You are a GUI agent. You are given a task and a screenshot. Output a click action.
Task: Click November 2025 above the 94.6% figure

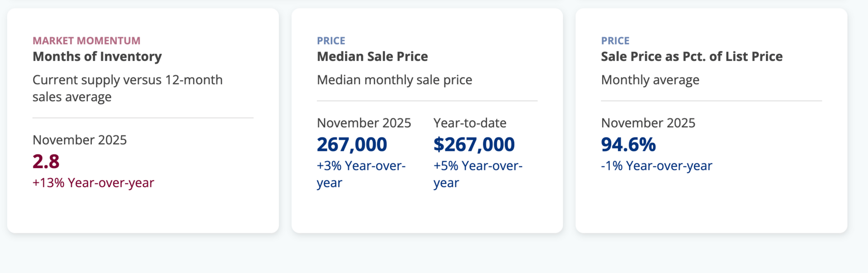tap(648, 123)
